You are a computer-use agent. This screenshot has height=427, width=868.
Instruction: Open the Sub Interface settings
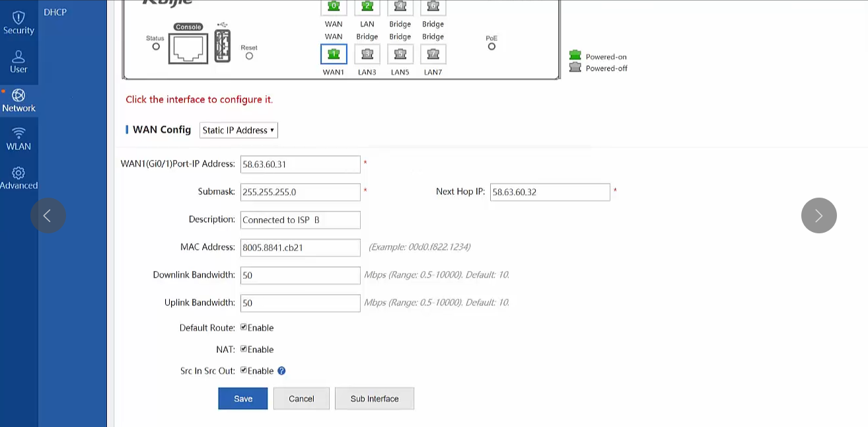375,399
